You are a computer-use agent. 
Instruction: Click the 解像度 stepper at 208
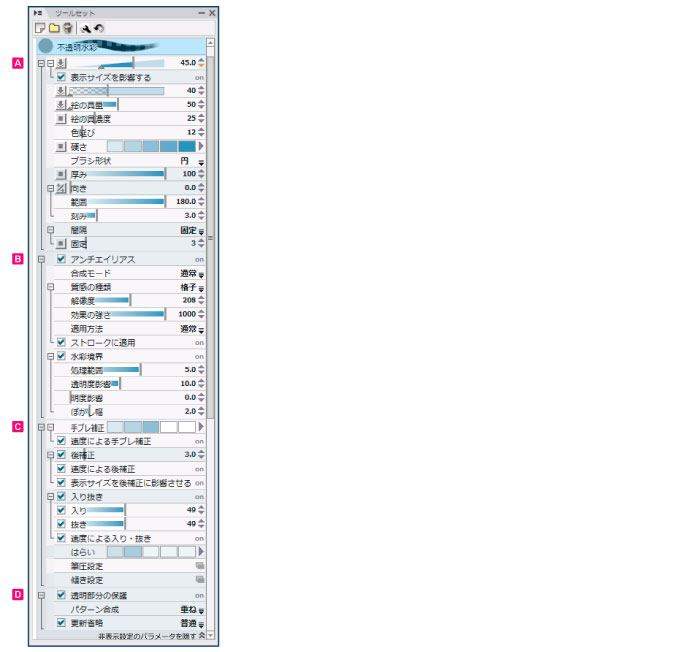(x=201, y=300)
